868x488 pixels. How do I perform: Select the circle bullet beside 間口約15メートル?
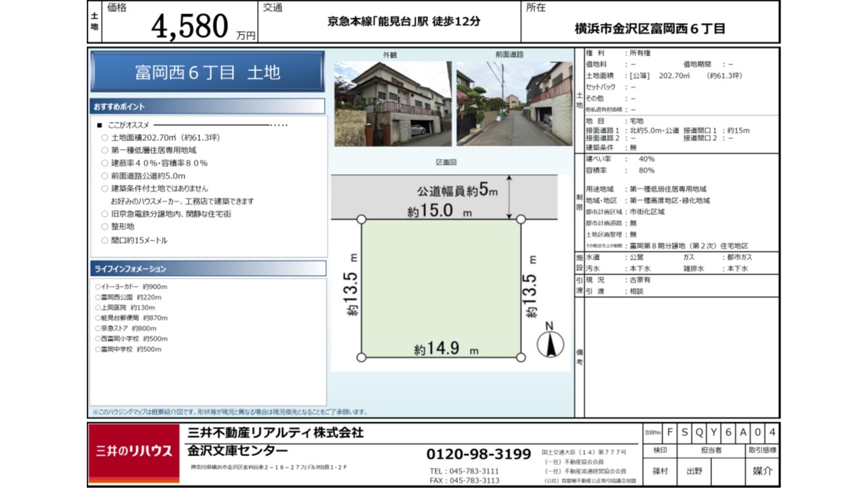(104, 241)
